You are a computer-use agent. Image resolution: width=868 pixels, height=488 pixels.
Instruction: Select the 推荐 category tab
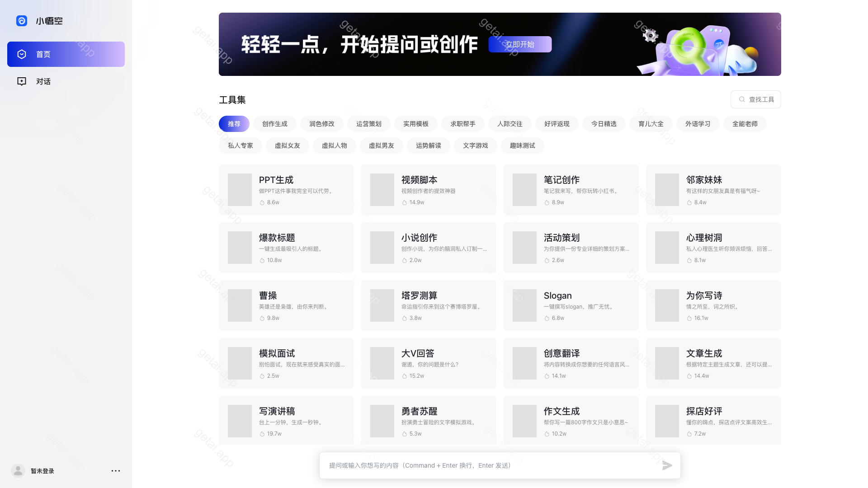[x=234, y=124]
